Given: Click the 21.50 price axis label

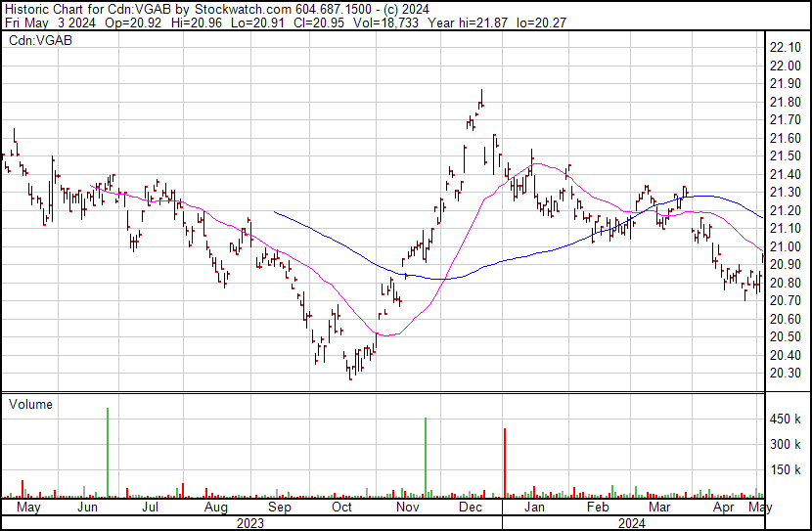Looking at the screenshot, I should coord(785,156).
